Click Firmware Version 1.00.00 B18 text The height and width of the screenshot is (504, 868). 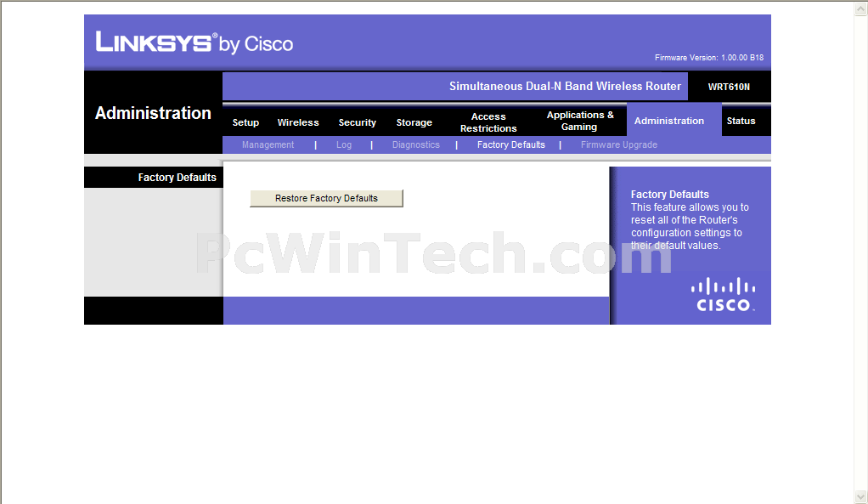pos(709,58)
